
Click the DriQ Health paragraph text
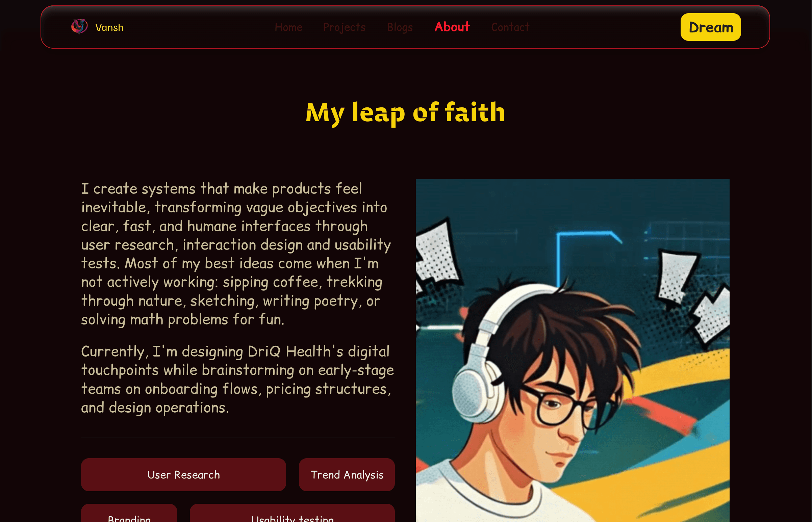point(237,379)
